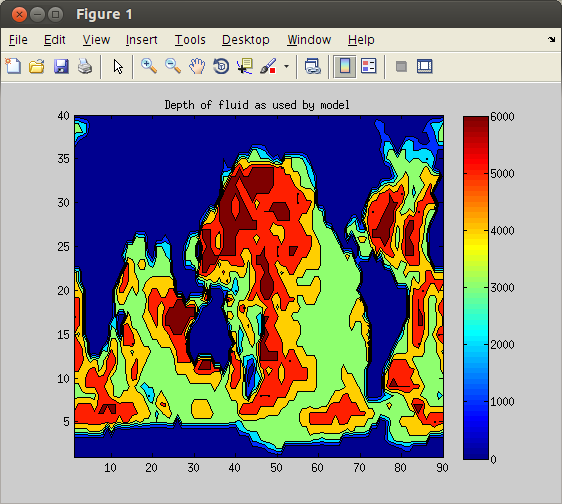Open the Insert menu
Screen dimensions: 562x504
click(142, 40)
